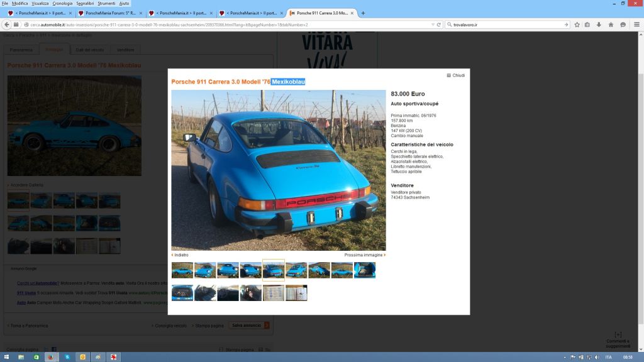Open the 911 Usata ad link

(26, 293)
